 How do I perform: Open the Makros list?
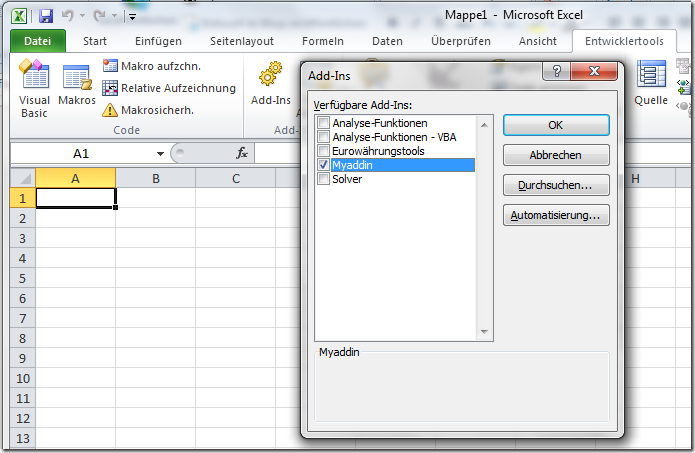[77, 85]
